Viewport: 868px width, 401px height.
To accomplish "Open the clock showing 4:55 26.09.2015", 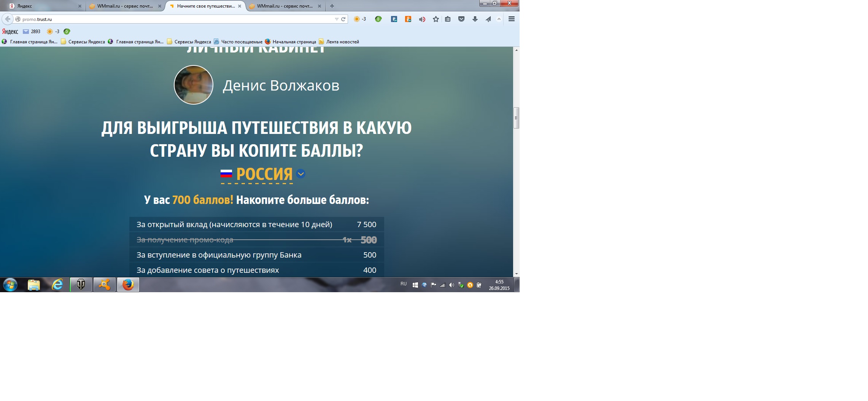I will pos(499,285).
